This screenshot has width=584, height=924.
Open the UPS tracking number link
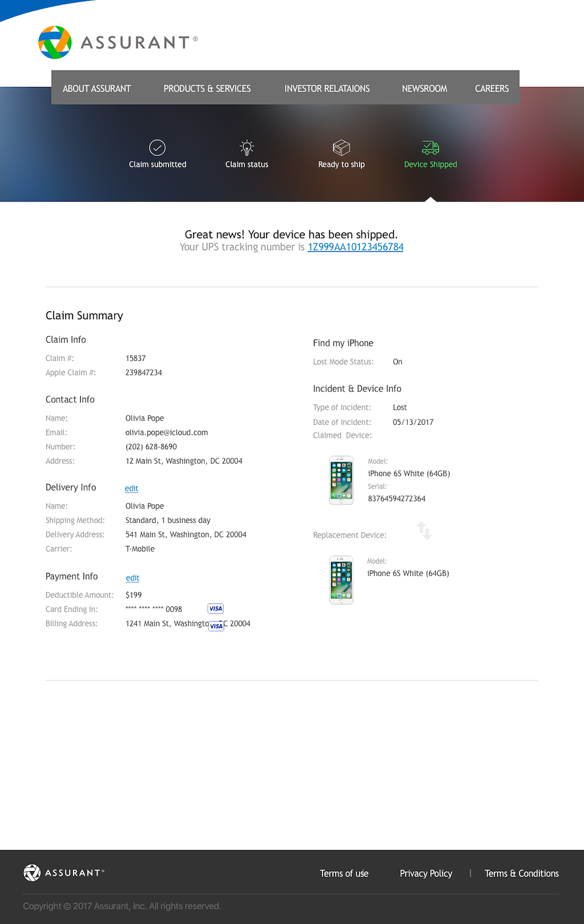[x=355, y=247]
